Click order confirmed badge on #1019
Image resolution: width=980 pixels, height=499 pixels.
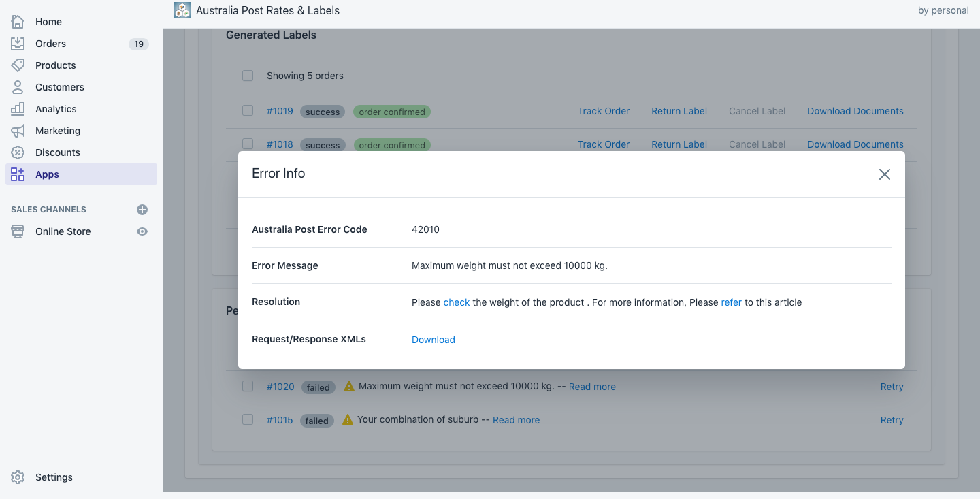(x=392, y=112)
